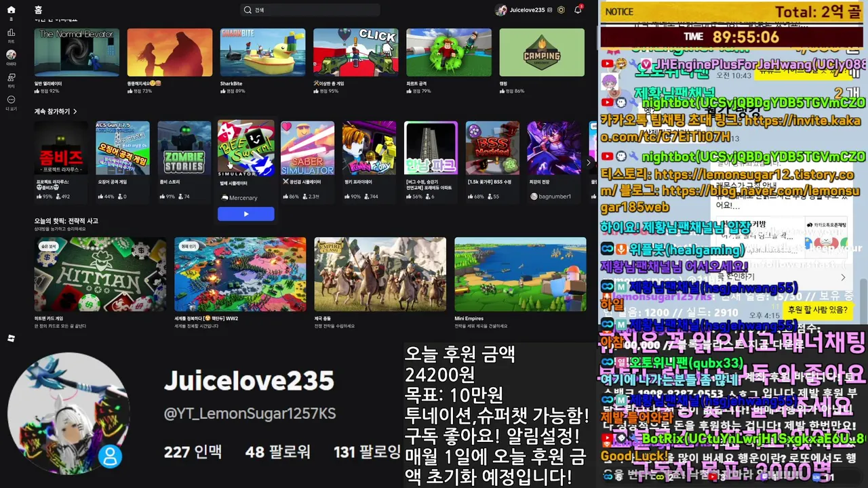Open the CLICK gun game thumbnail
The width and height of the screenshot is (868, 488).
coord(355,52)
